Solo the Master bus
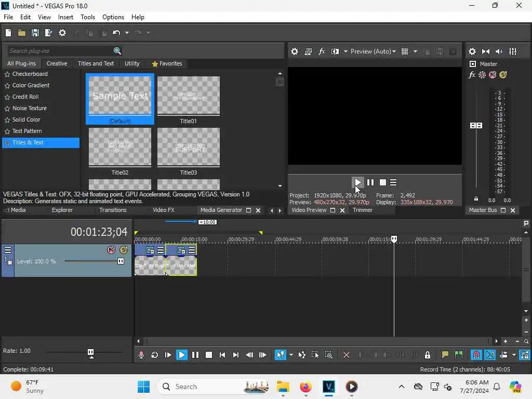Screen dimensions: 532x399 [503, 75]
